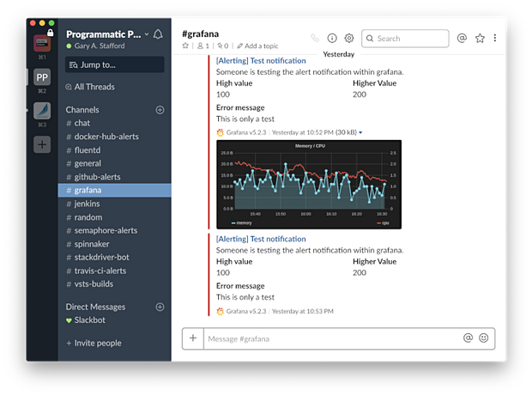Screen dimensions: 532x396
Task: Click Invite people link
Action: 94,343
